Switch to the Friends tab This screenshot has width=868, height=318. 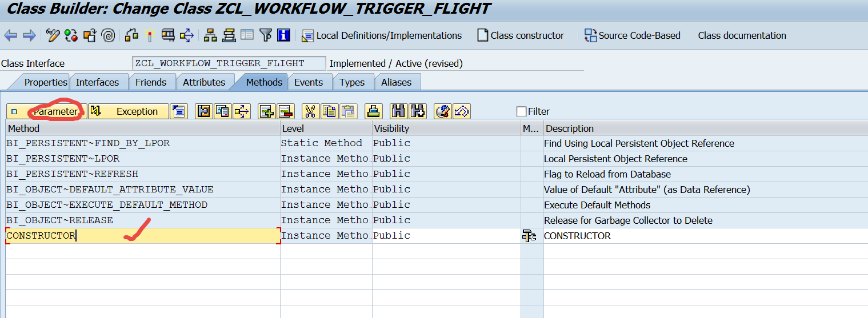(x=151, y=82)
